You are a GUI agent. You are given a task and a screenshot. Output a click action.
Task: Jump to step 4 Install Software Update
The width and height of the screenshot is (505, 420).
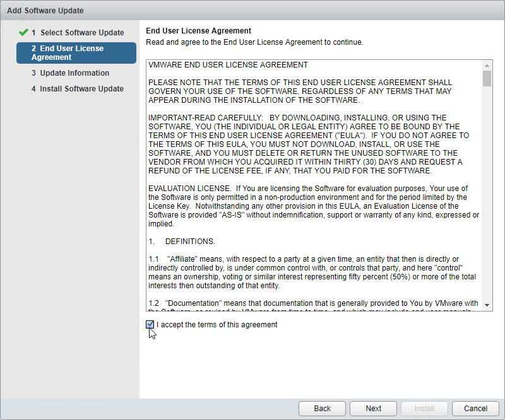pos(77,88)
